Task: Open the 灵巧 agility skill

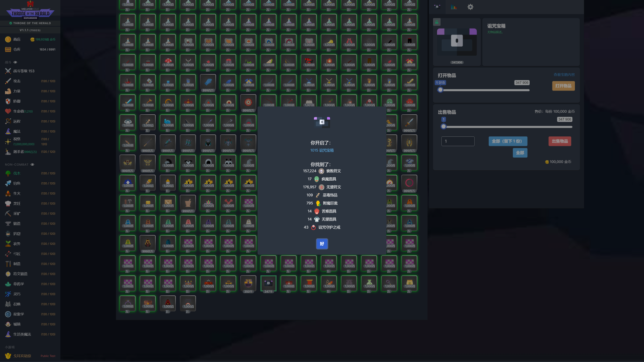Action: pos(30,294)
